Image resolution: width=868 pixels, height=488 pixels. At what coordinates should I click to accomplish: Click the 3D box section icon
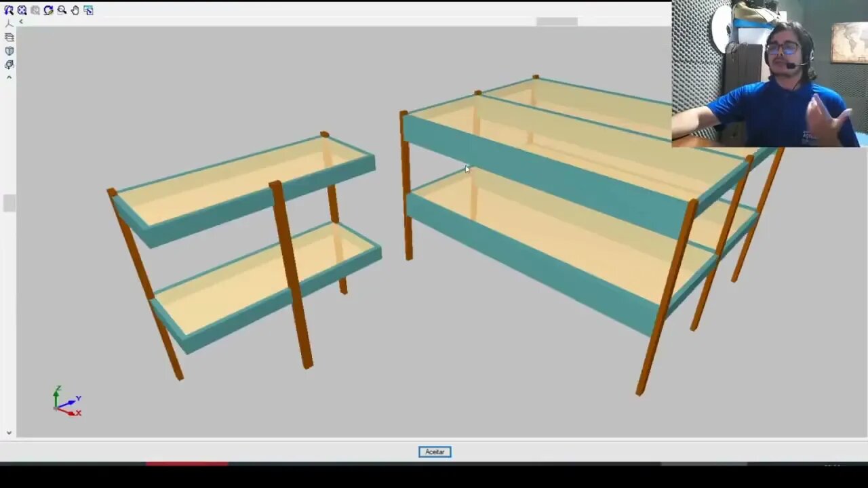tap(9, 64)
